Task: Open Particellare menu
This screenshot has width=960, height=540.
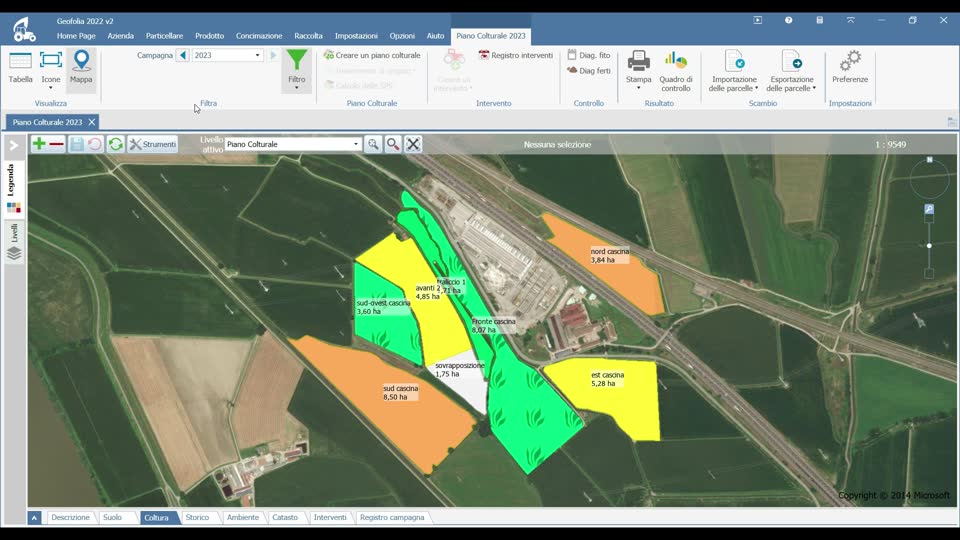Action: tap(164, 36)
